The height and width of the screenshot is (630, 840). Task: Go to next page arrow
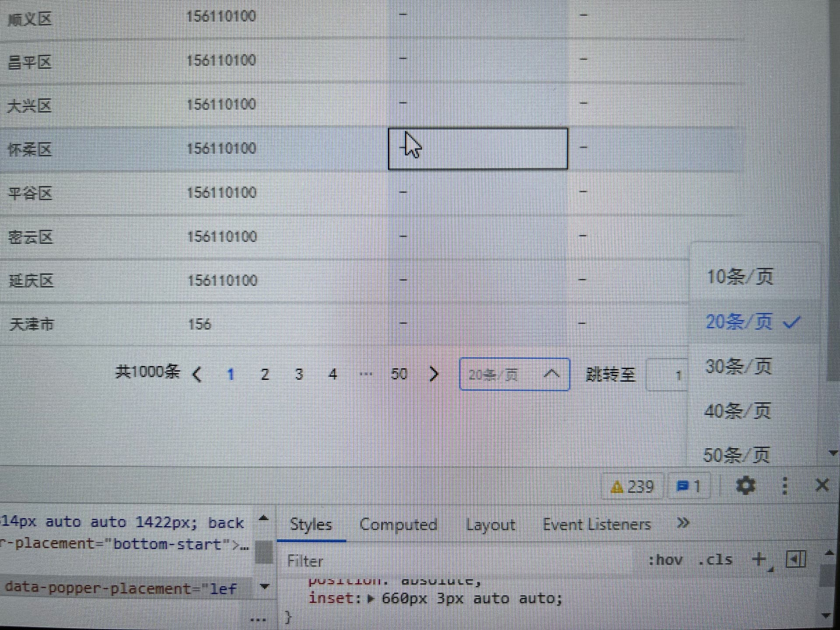(434, 374)
